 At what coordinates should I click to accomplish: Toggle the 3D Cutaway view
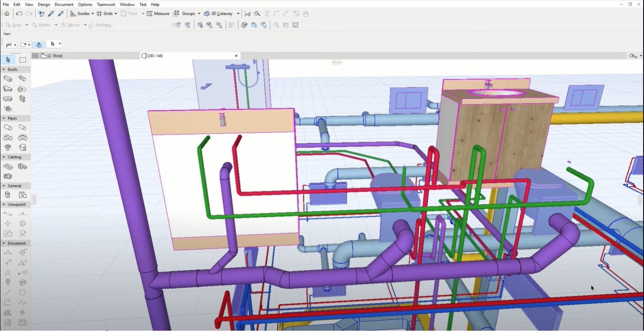(x=218, y=14)
